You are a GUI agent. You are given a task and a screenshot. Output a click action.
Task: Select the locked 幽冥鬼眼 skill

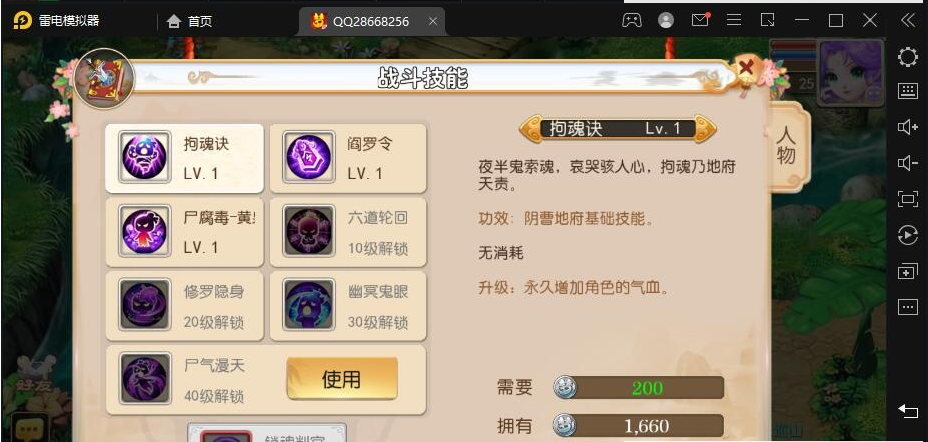coord(348,306)
